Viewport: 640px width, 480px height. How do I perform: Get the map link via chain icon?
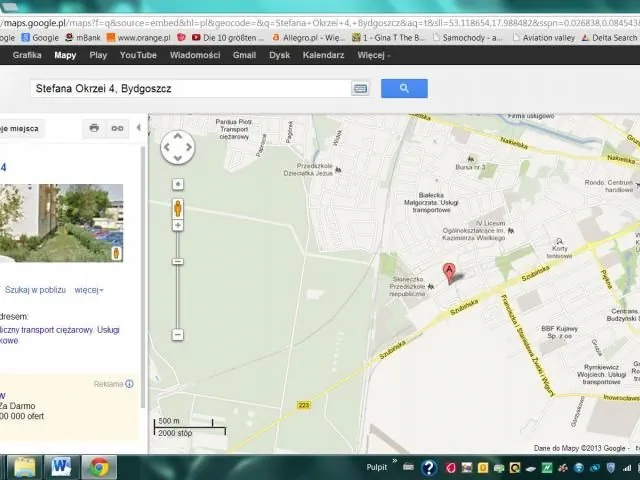(x=118, y=128)
